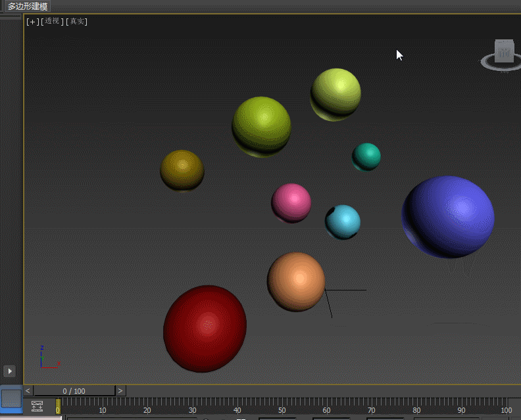
Task: Step time slider back with left arrow
Action: [x=28, y=390]
